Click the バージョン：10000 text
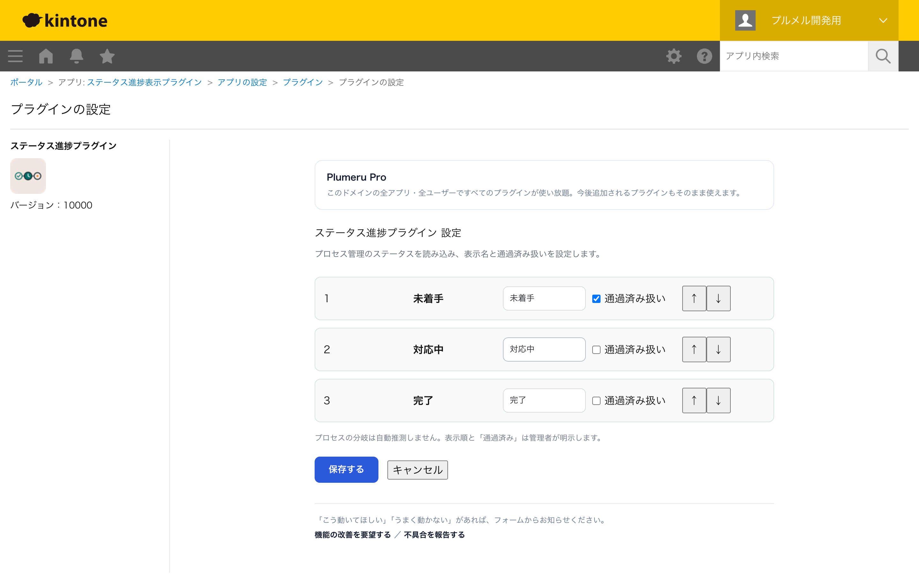The image size is (919, 588). 51,205
